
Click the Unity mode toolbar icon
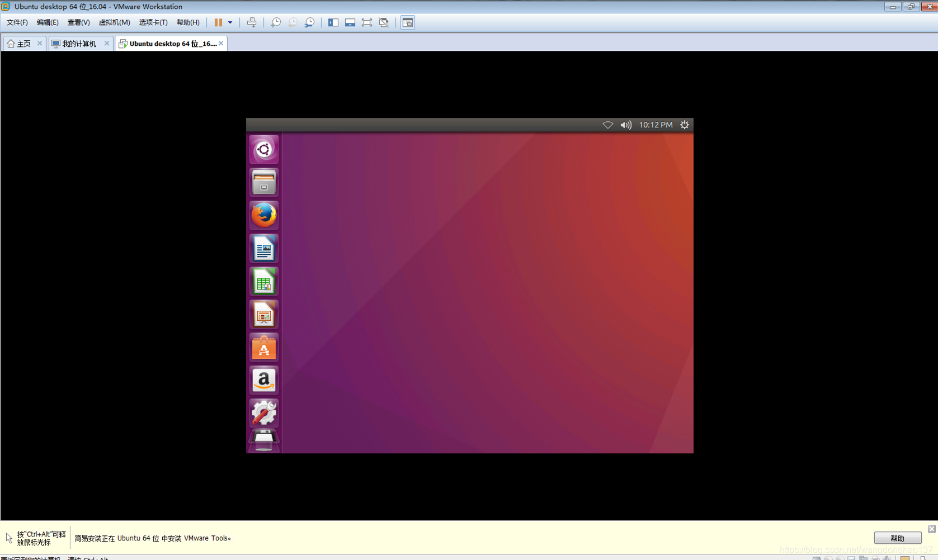point(384,22)
